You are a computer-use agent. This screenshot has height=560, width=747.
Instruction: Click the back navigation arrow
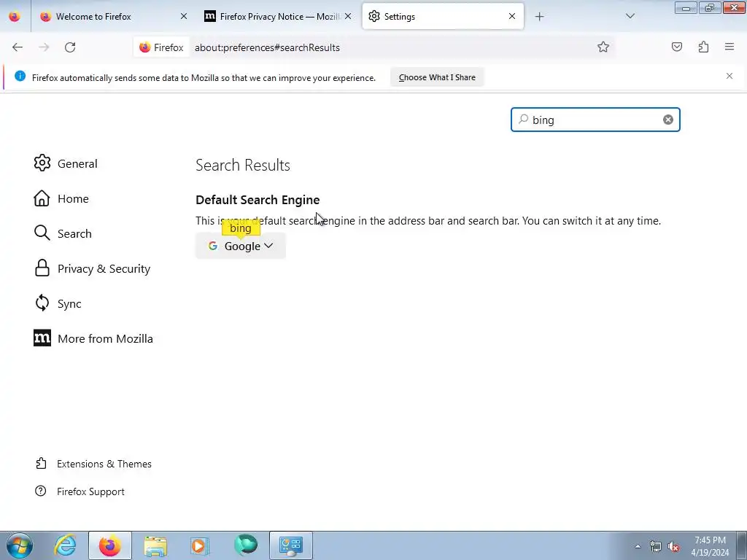click(x=18, y=47)
